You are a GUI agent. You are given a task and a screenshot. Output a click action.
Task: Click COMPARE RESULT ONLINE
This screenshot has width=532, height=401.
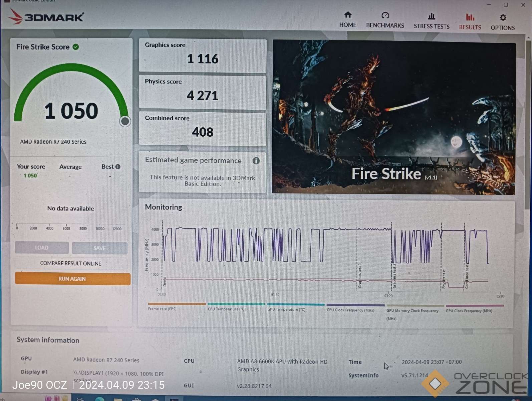click(x=71, y=263)
